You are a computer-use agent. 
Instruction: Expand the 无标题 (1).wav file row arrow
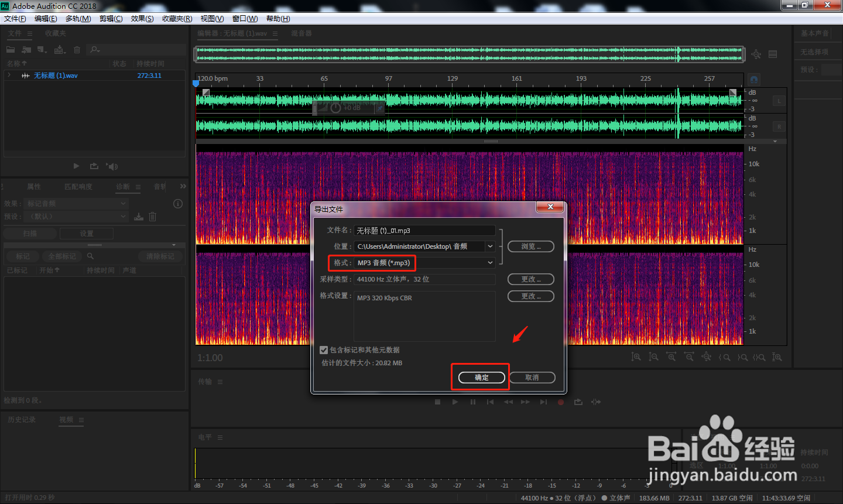tap(9, 76)
